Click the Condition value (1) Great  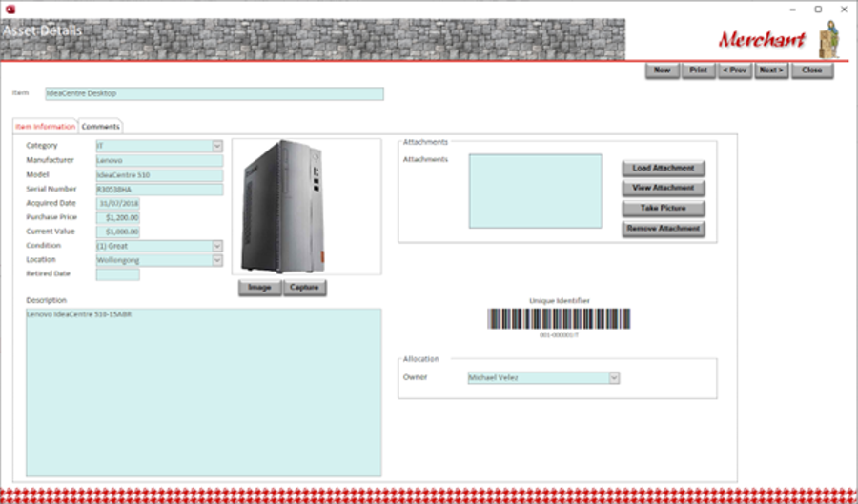(x=154, y=246)
